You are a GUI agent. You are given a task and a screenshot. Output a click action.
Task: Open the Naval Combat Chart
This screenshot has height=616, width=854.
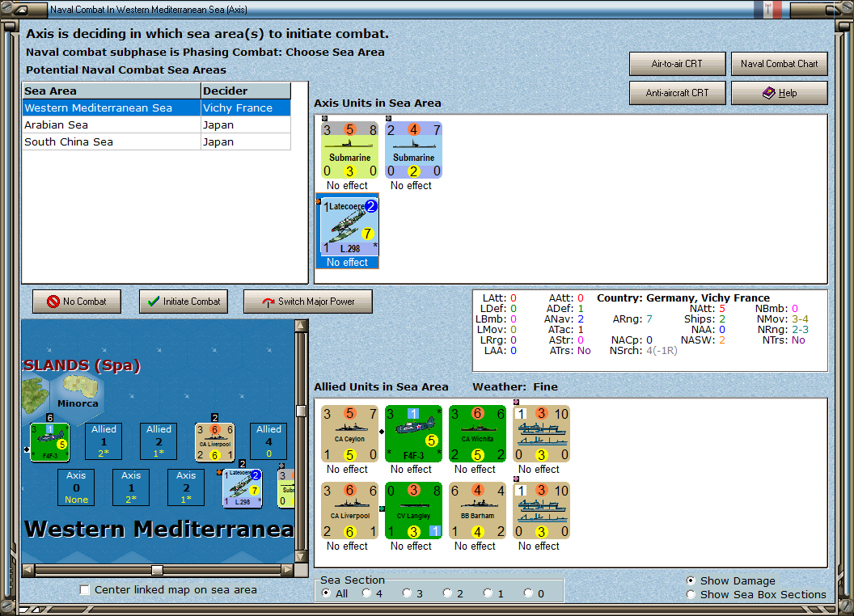point(779,64)
